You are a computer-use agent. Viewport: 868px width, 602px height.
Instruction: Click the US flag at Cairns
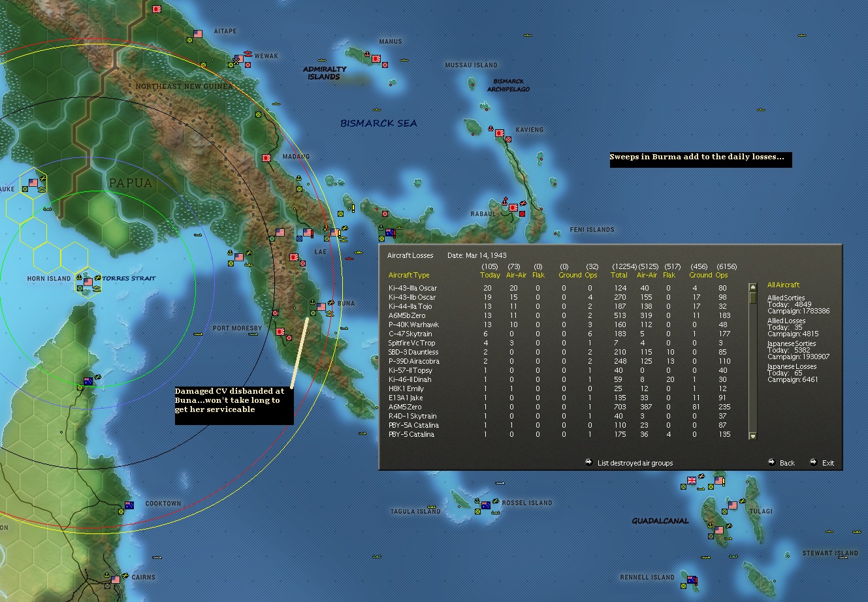click(116, 579)
